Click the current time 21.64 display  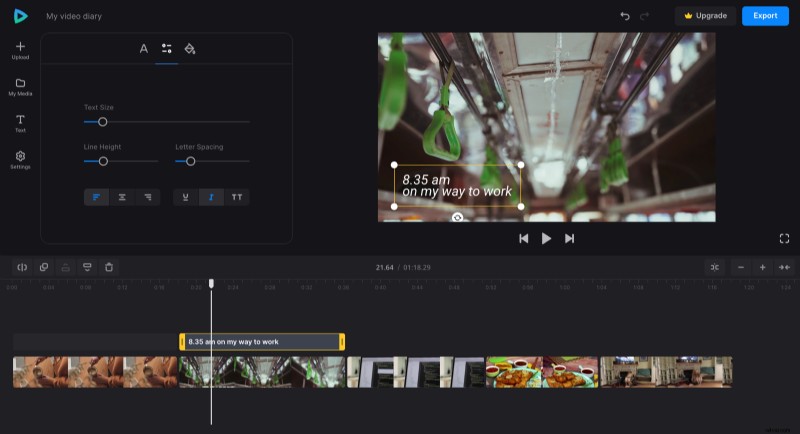tap(385, 267)
